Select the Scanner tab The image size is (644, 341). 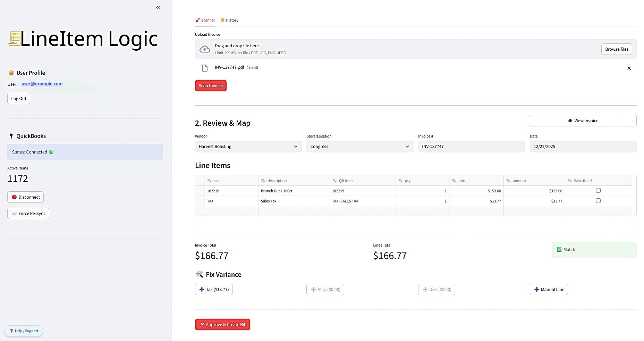(x=207, y=20)
